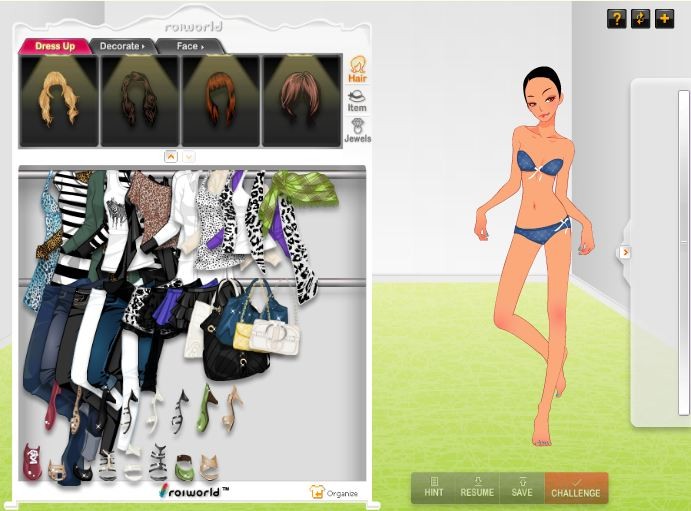Pick the dark brown long hairstyle

click(139, 100)
